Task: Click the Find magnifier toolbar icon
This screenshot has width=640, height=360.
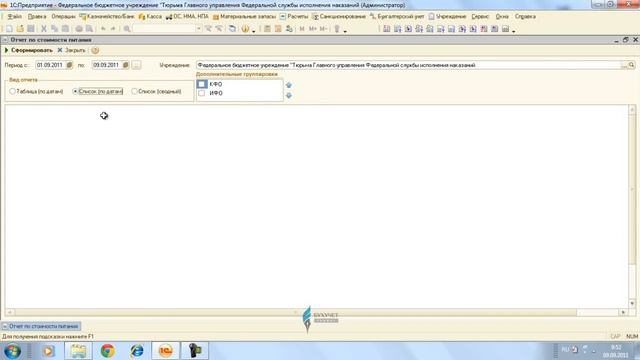Action: coord(127,29)
